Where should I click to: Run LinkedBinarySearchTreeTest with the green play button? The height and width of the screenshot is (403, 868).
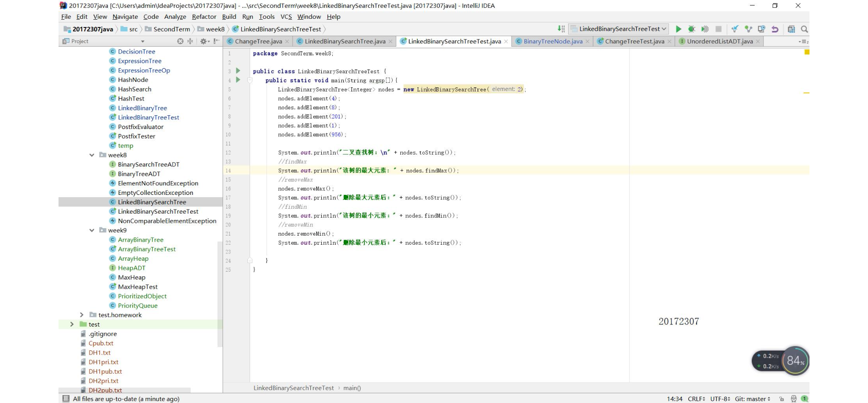click(x=678, y=29)
